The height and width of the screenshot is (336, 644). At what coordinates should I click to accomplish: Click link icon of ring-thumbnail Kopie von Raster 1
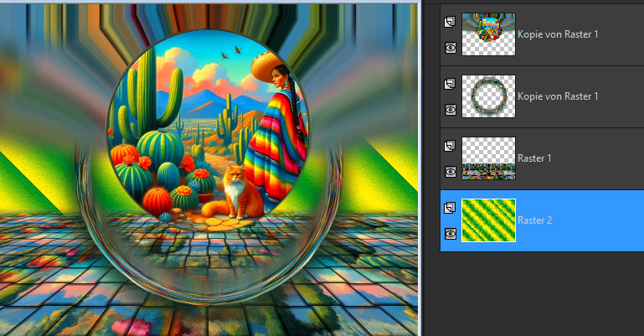click(x=450, y=84)
